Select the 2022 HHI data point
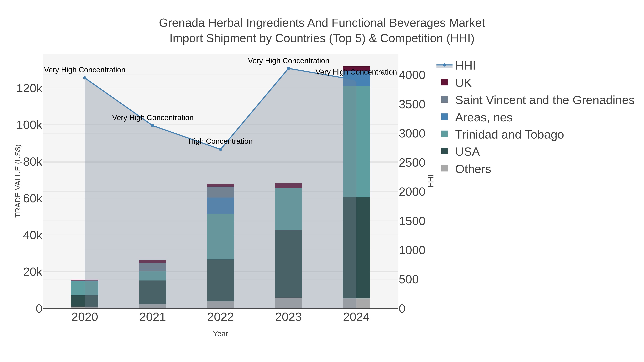644x362 pixels. pyautogui.click(x=221, y=149)
